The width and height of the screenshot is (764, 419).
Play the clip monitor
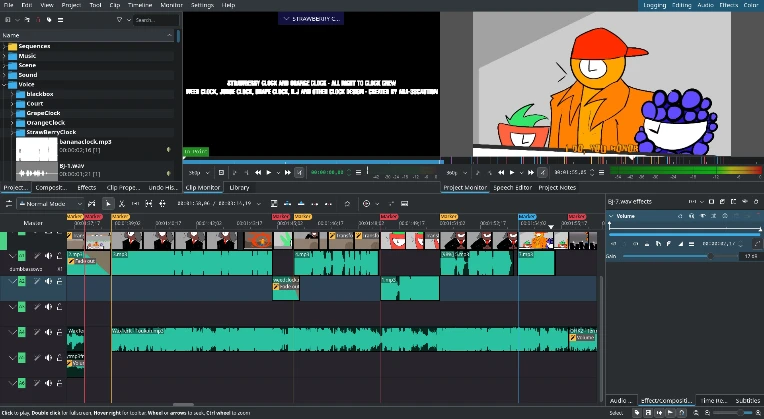tap(268, 172)
